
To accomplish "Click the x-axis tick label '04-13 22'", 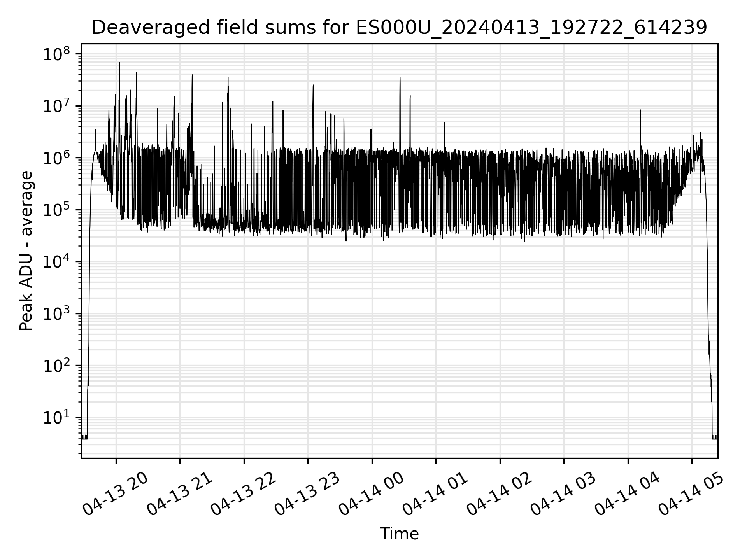I will tap(244, 494).
